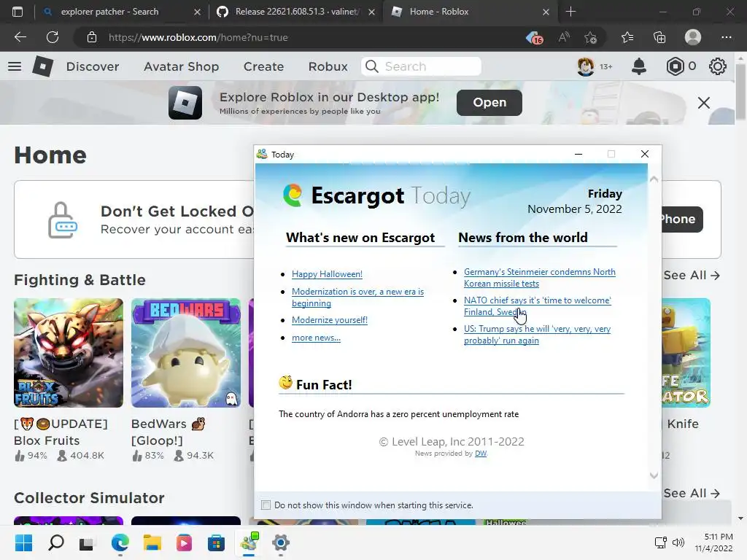This screenshot has width=747, height=560.
Task: Open the Favorites list icon
Action: coord(627,37)
